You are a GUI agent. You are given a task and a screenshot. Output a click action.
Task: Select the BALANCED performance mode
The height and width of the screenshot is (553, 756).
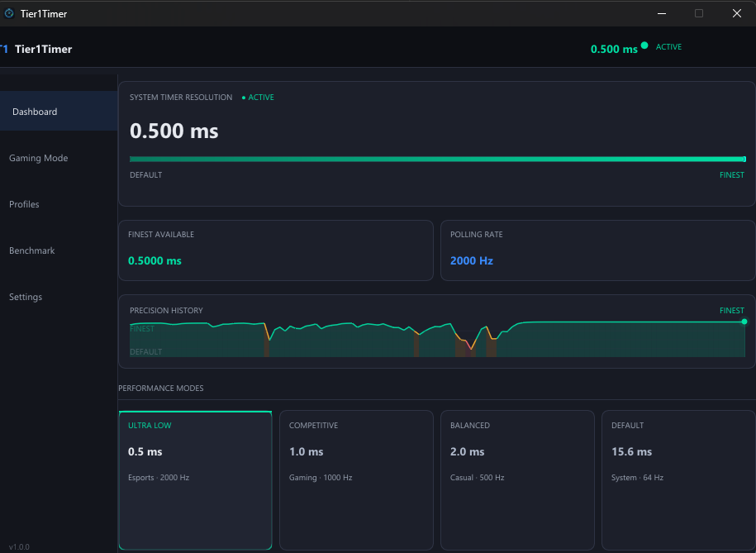point(517,479)
